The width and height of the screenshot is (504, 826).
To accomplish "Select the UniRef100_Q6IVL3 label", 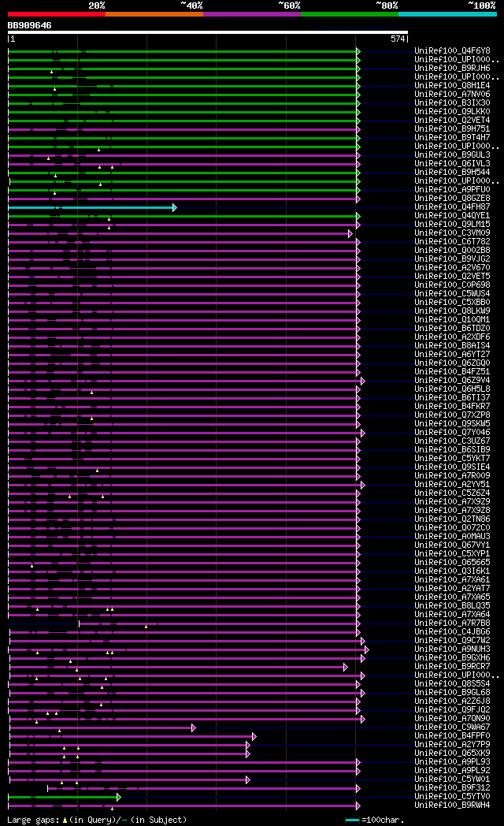I will pyautogui.click(x=452, y=164).
